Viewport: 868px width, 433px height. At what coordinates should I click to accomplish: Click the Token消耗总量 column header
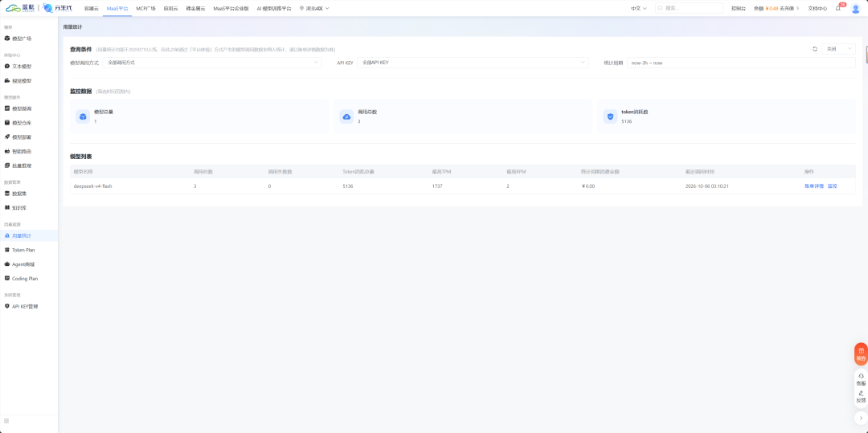pos(358,171)
